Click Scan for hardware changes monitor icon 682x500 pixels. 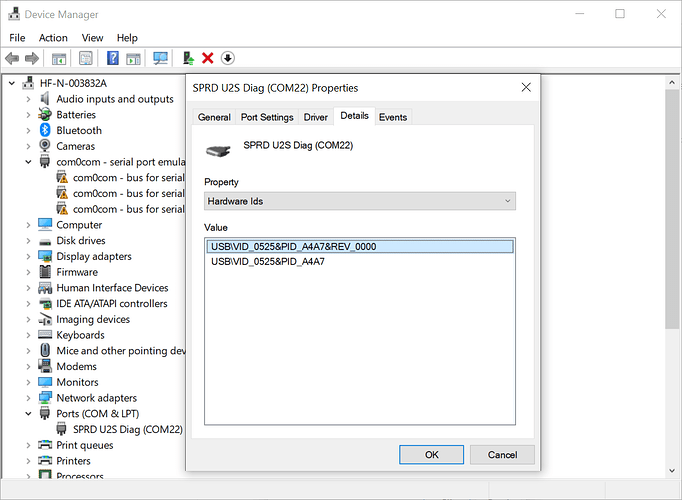point(160,59)
